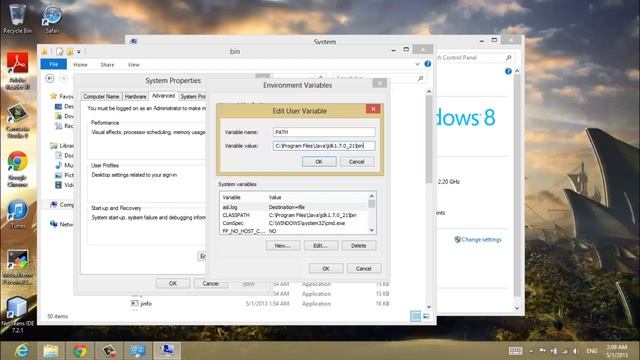
Task: Select the Advanced tab in System Properties
Action: point(163,96)
